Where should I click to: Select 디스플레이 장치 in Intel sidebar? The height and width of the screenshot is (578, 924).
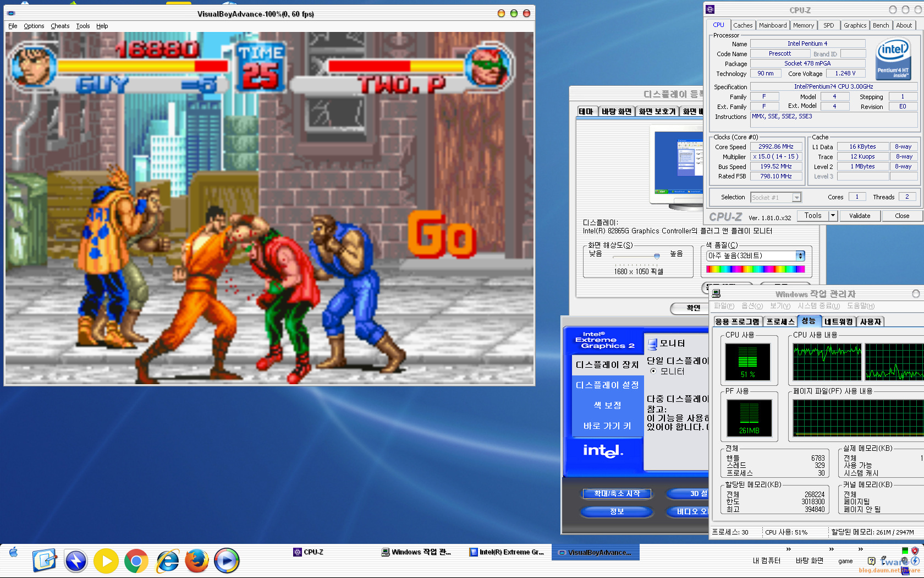(607, 364)
